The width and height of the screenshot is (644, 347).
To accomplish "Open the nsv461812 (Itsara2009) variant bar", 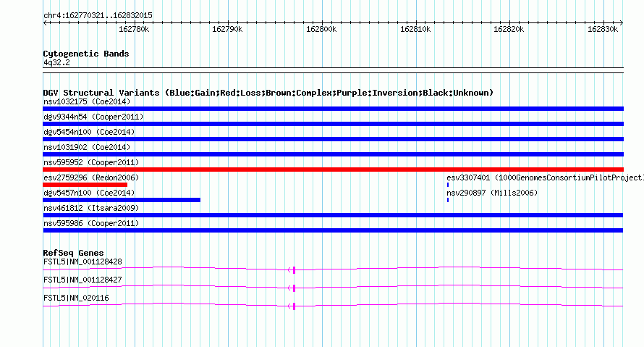I will click(333, 215).
